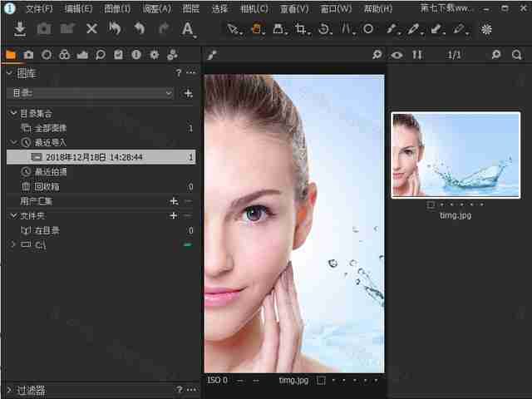Click the delete X icon in toolbar
This screenshot has height=399, width=532.
coord(92,29)
